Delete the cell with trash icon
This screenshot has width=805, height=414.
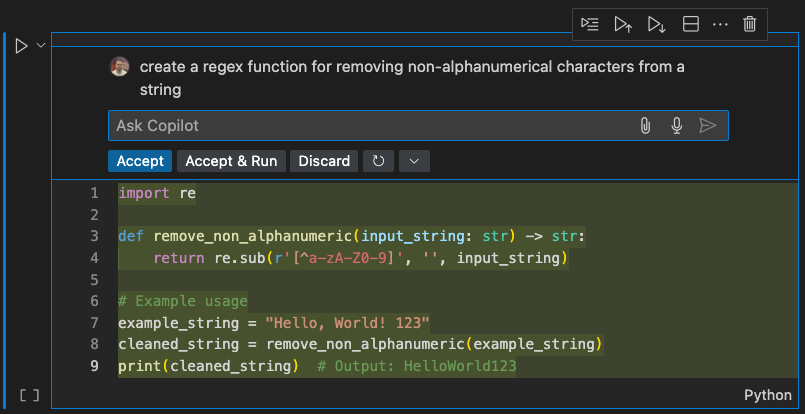point(750,24)
